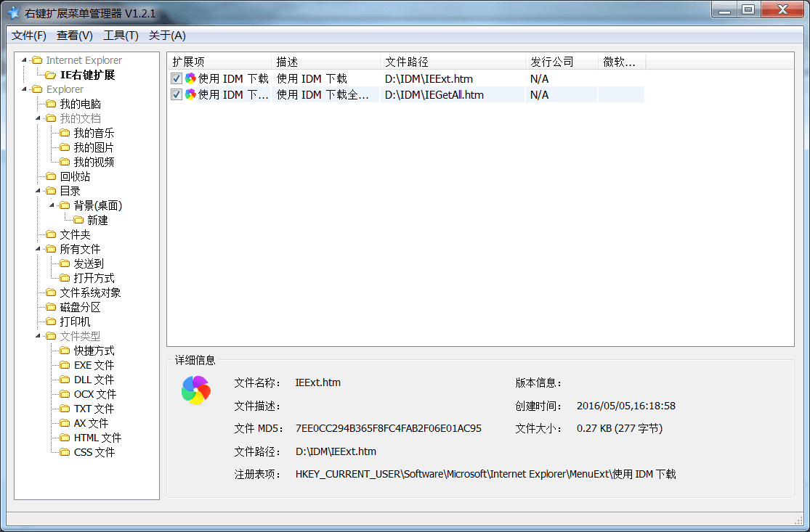
Task: Collapse the Internet Explorer tree node
Action: (25, 60)
